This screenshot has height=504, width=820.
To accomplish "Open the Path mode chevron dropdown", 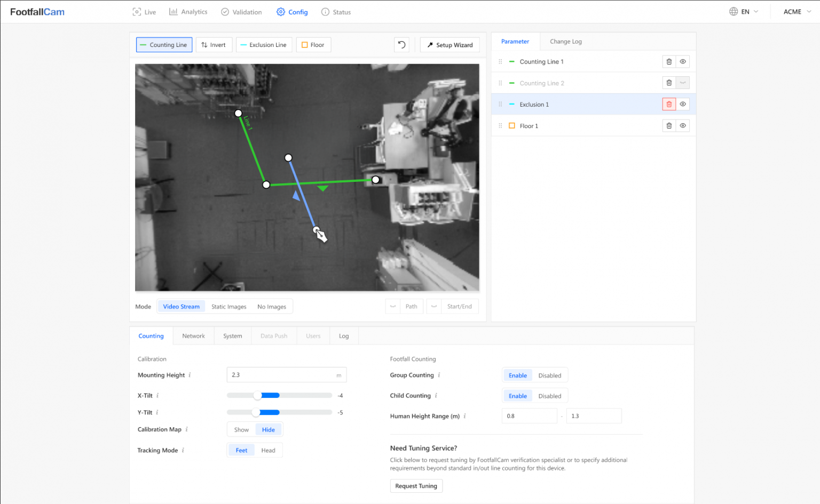I will pos(393,306).
